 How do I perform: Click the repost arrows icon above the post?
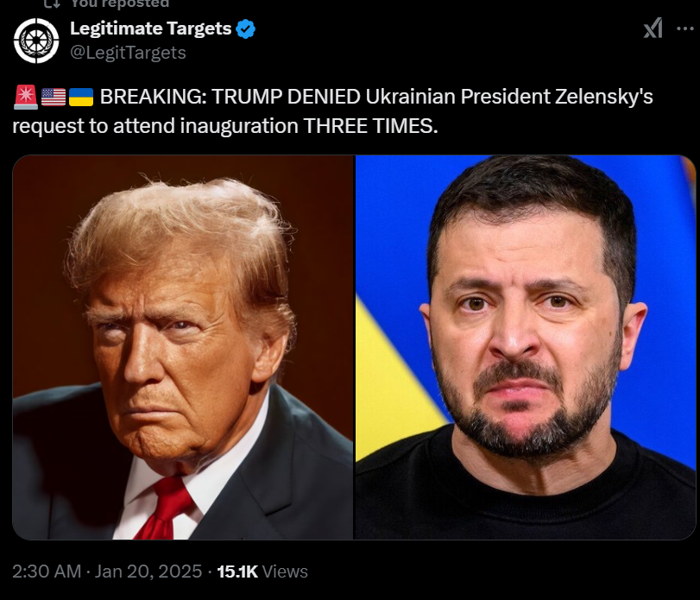pyautogui.click(x=53, y=3)
